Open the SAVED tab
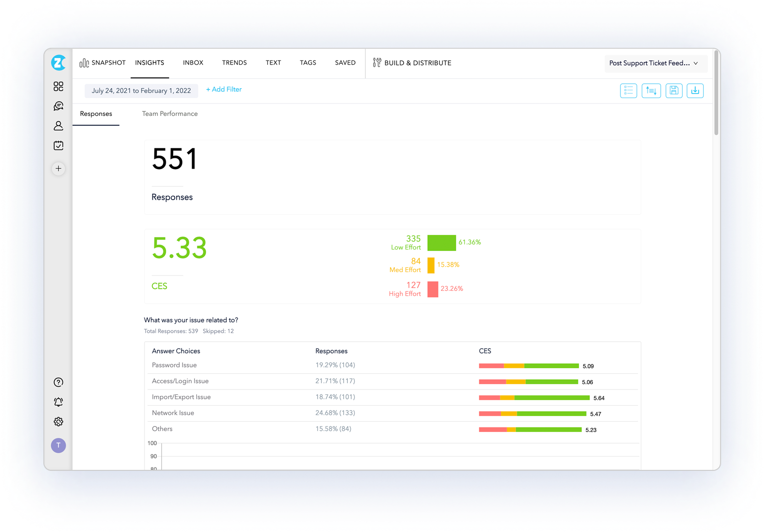764x532 pixels. [345, 63]
